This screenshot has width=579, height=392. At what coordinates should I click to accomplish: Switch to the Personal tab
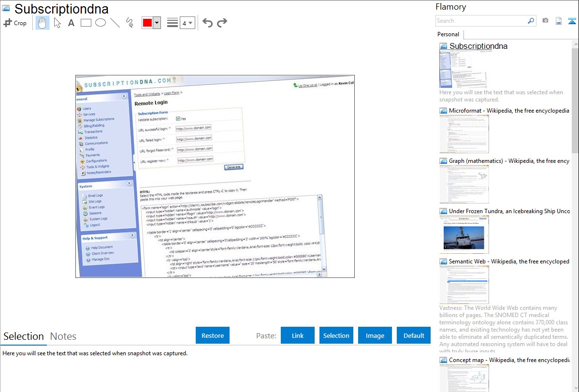point(448,34)
